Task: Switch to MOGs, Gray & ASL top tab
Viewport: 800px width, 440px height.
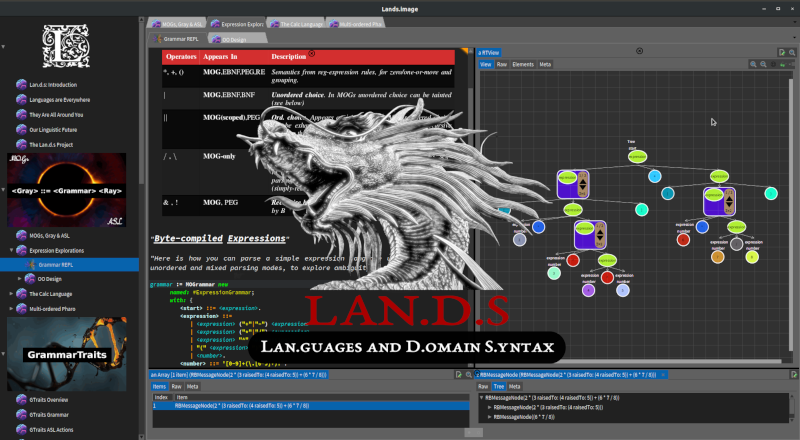Action: [x=177, y=24]
